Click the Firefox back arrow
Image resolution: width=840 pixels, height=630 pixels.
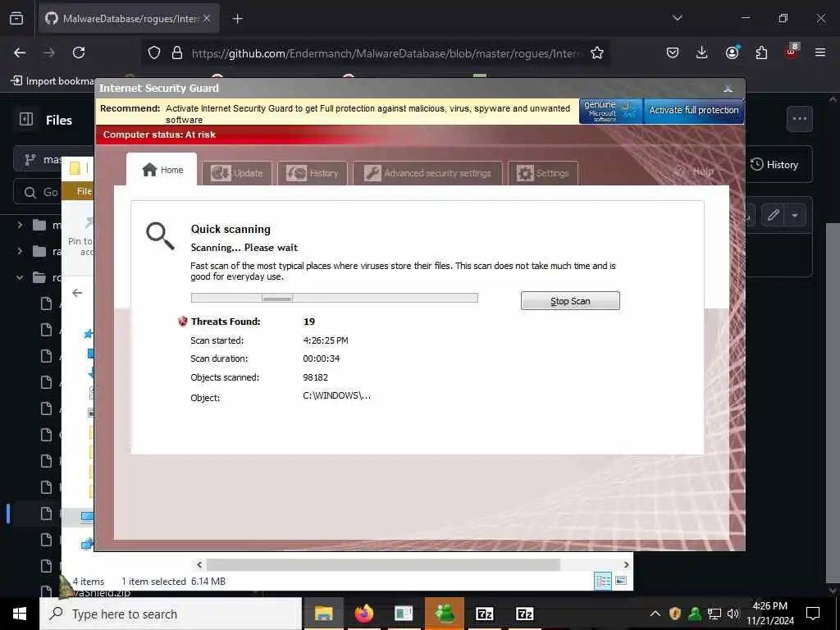20,52
